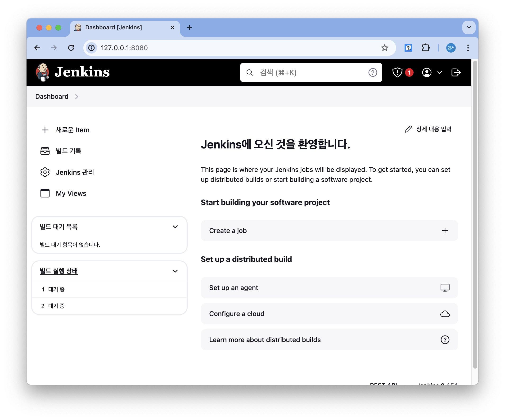The width and height of the screenshot is (505, 420).
Task: Click the pencil icon for 상세 내용 입력
Action: tap(408, 129)
